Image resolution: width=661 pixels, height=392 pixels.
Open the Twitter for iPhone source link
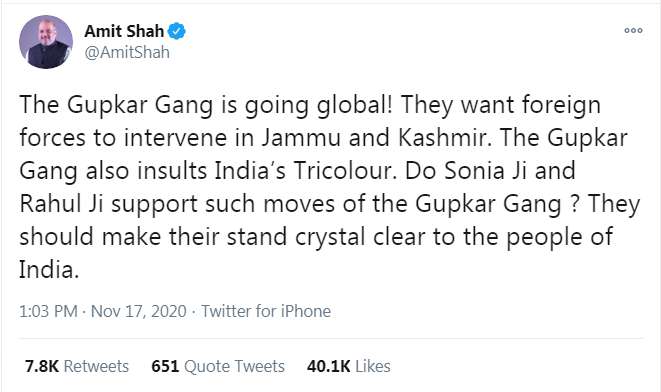point(266,311)
